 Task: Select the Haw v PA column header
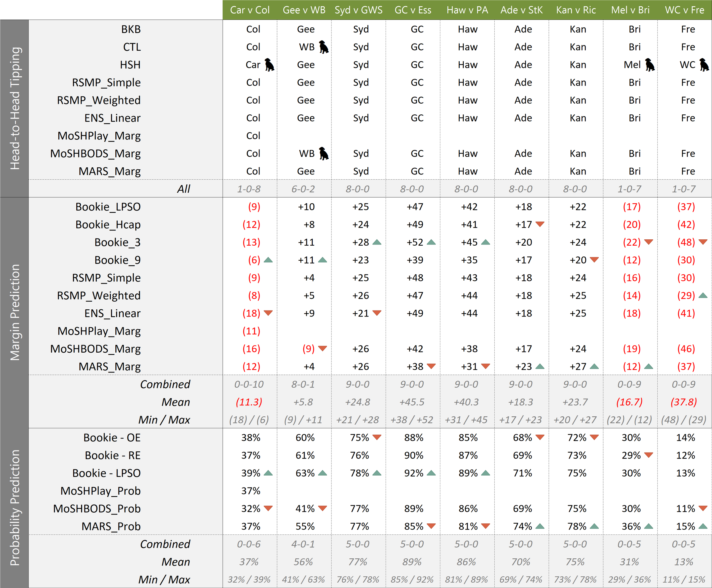point(467,10)
